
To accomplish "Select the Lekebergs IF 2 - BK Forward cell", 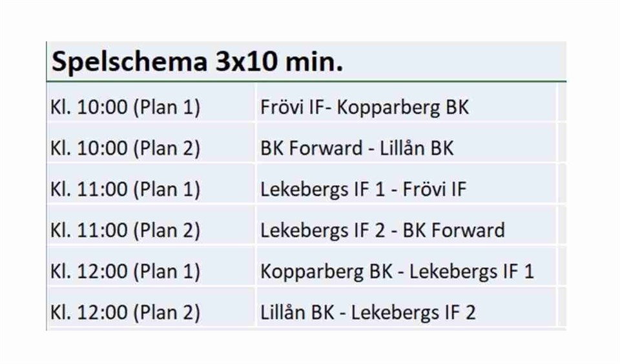I will [382, 230].
